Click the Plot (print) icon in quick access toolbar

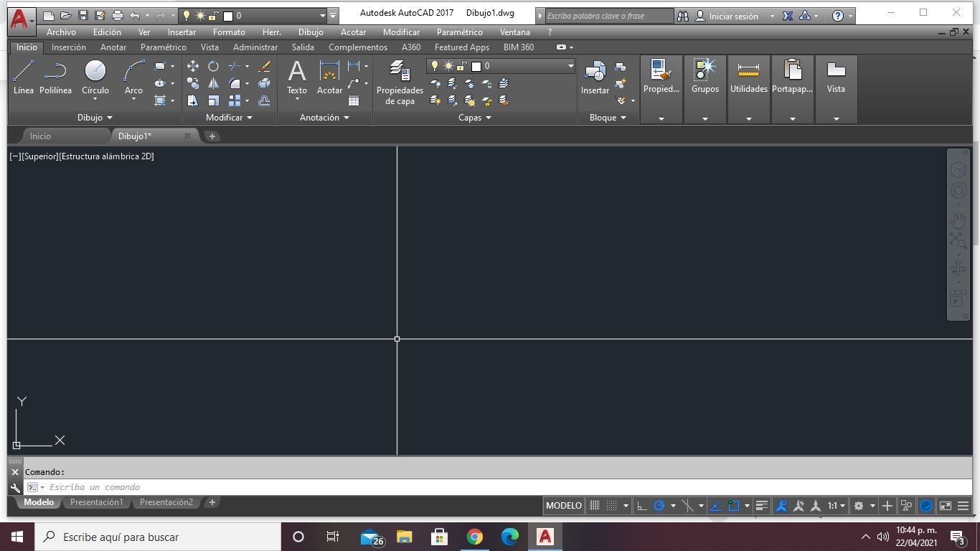coord(118,16)
